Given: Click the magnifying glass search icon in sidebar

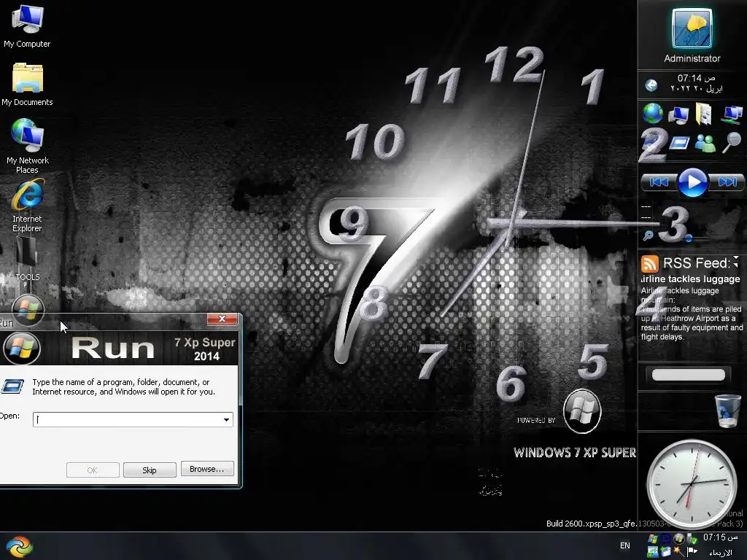Looking at the screenshot, I should (732, 142).
